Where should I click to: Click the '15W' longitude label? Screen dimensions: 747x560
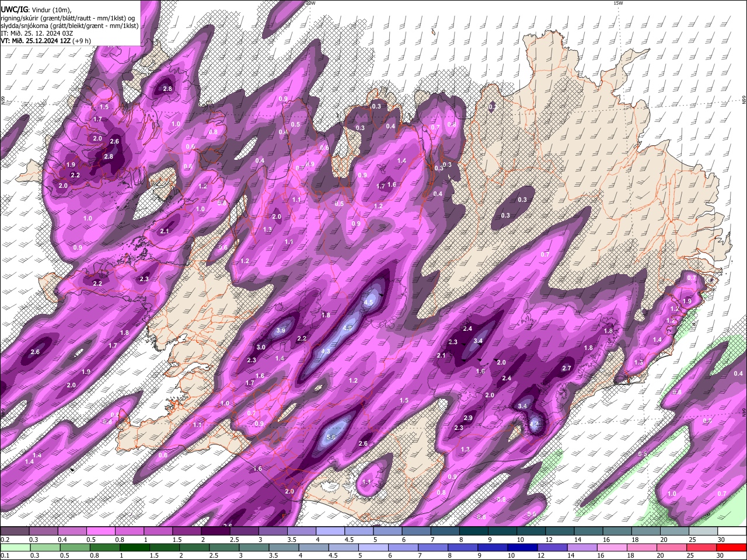618,3
